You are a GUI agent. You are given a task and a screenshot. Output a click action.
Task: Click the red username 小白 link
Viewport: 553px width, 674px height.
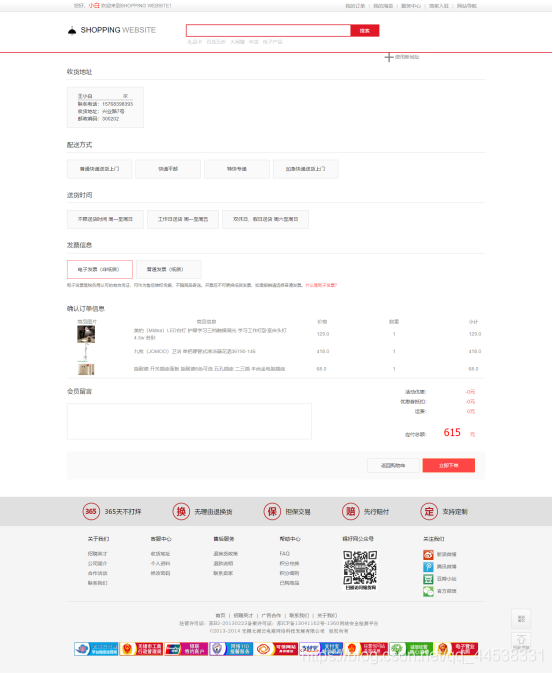click(94, 6)
